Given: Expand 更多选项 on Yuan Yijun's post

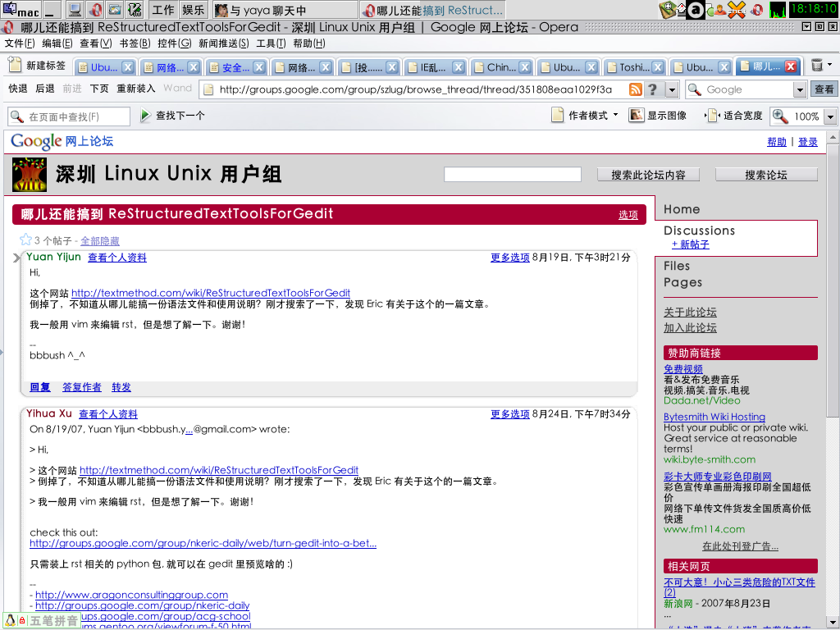Looking at the screenshot, I should coord(510,258).
